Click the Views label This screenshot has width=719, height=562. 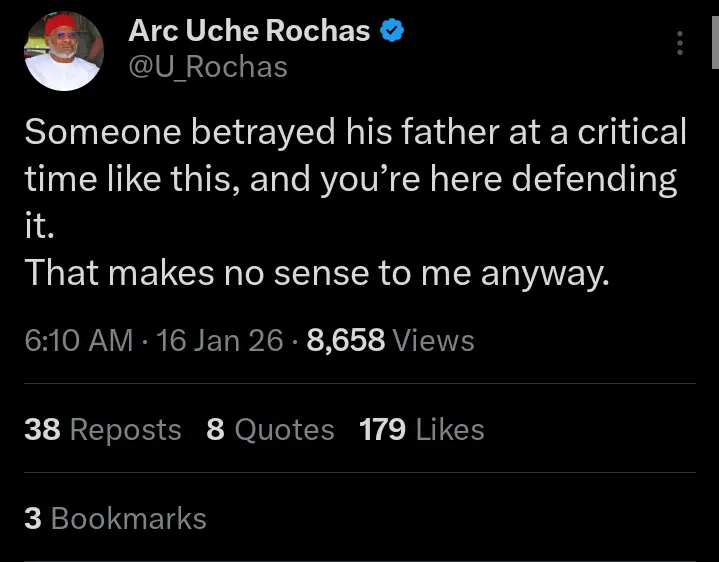(434, 341)
